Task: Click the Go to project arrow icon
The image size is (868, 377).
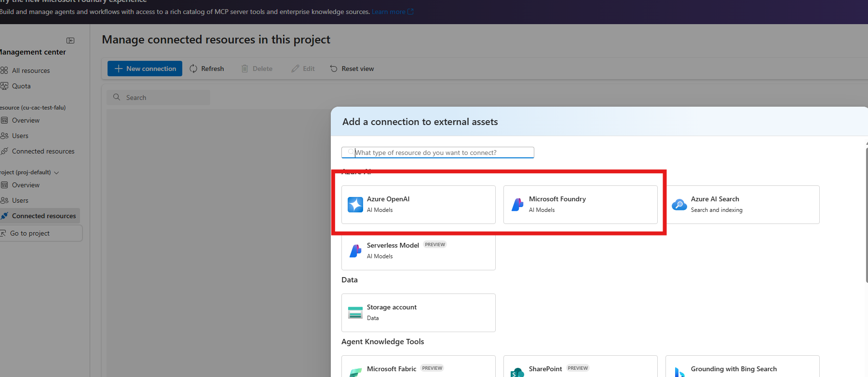Action: [x=3, y=233]
